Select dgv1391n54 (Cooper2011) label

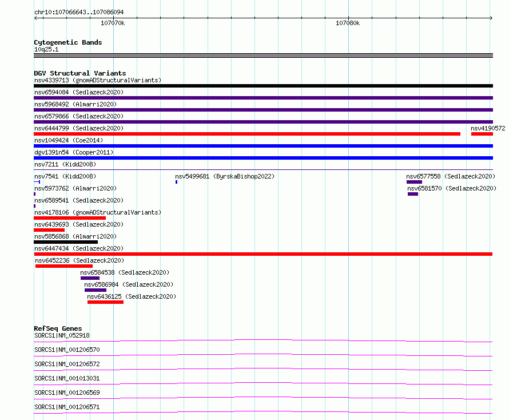click(x=74, y=152)
